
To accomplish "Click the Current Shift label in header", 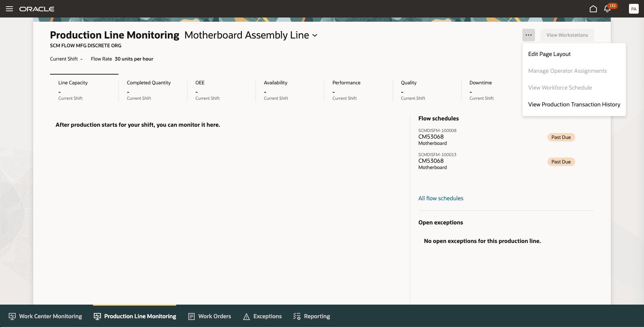I will click(64, 59).
